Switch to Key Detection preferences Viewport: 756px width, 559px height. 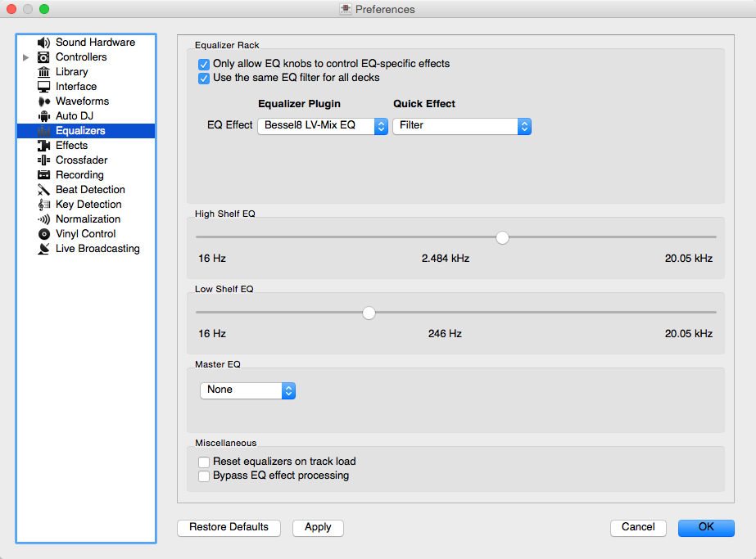[88, 205]
